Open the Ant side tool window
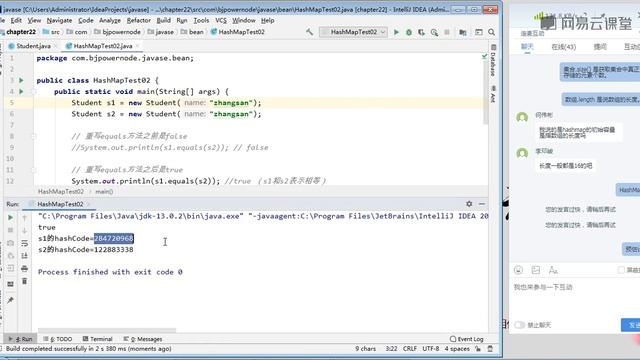The image size is (640, 360). coord(493,94)
